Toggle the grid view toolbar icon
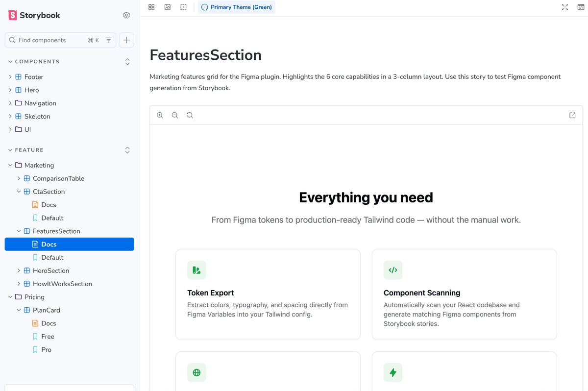This screenshot has width=588, height=391. coord(151,7)
